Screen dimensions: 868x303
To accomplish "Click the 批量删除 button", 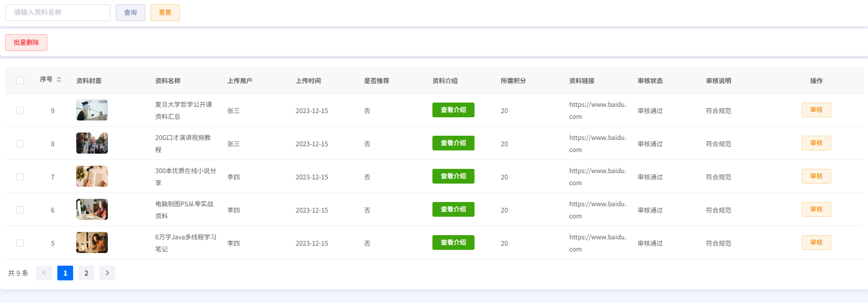I will [x=26, y=43].
